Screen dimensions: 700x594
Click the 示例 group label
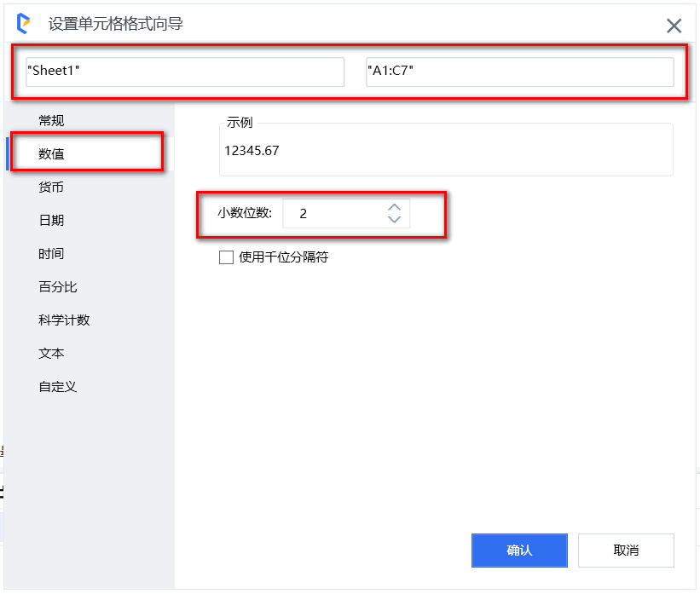(x=240, y=122)
